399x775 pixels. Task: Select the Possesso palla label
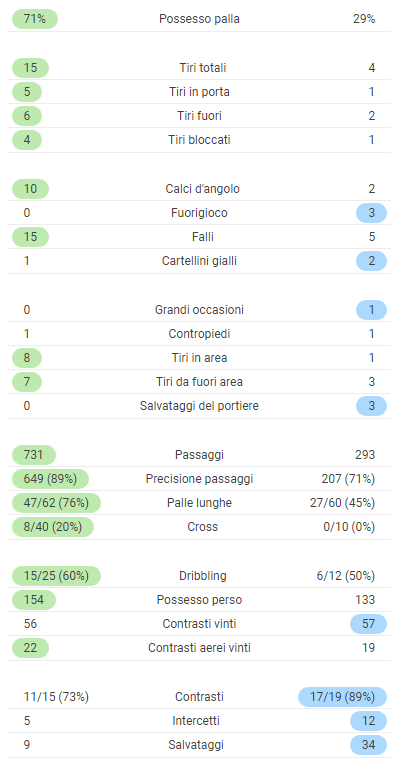coord(199,19)
